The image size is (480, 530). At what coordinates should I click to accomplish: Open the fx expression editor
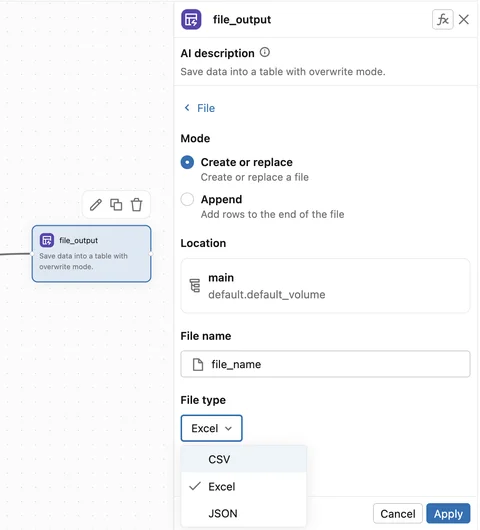tap(442, 20)
